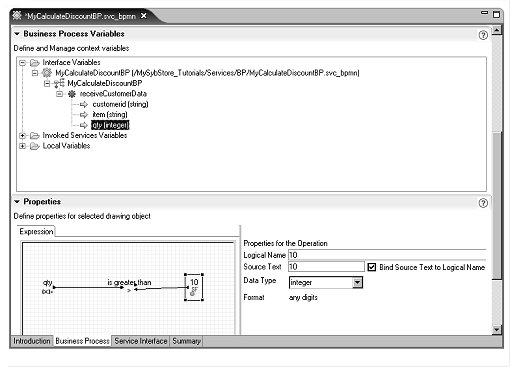Select qty (integer) variable

[x=110, y=125]
